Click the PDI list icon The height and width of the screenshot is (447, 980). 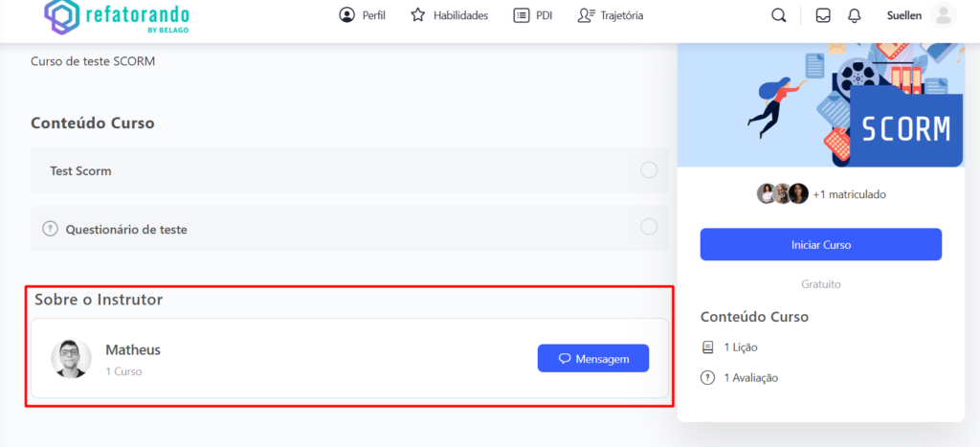pos(521,15)
